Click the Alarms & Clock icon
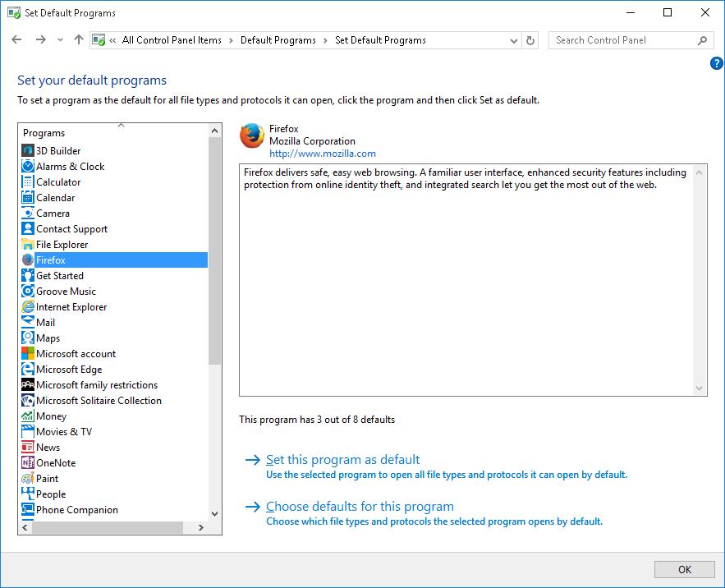Screen dimensions: 725x588 click(x=28, y=166)
